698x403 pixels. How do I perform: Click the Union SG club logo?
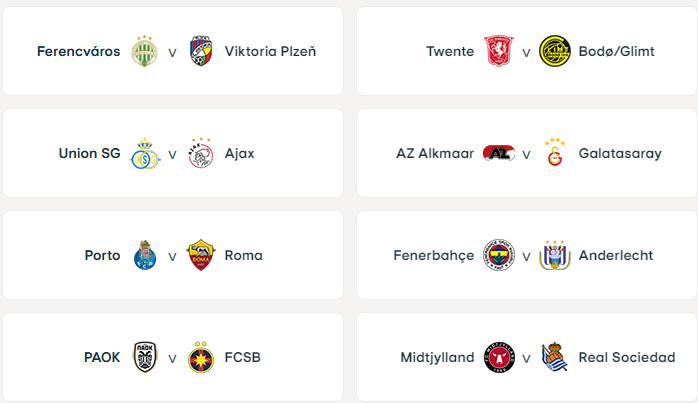[x=145, y=154]
